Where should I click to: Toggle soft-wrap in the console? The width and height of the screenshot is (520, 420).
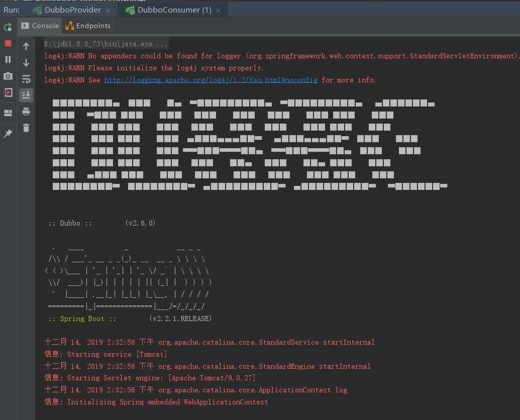tap(26, 79)
